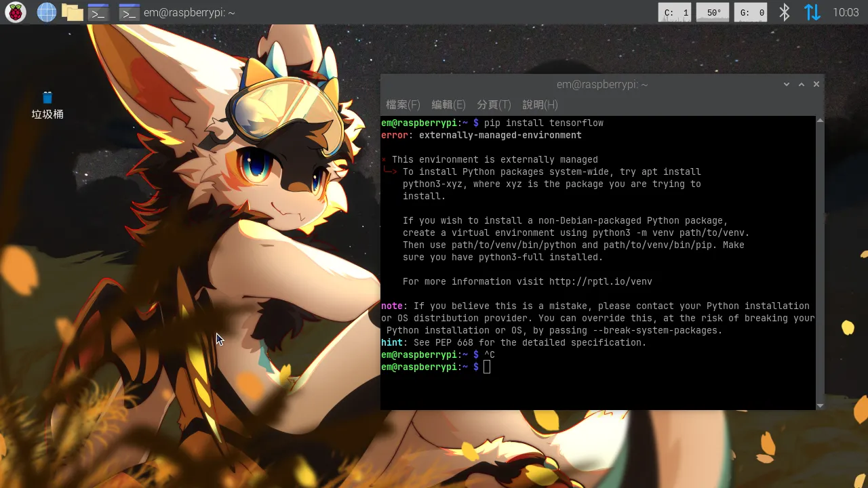Open the 說明(H) terminal menu
Viewport: 868px width, 488px height.
[x=540, y=104]
